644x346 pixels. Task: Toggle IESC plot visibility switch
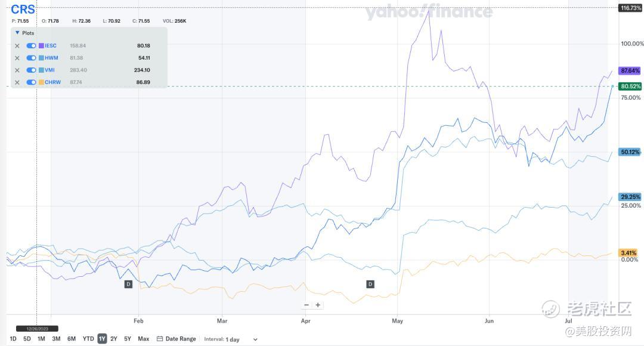(31, 46)
